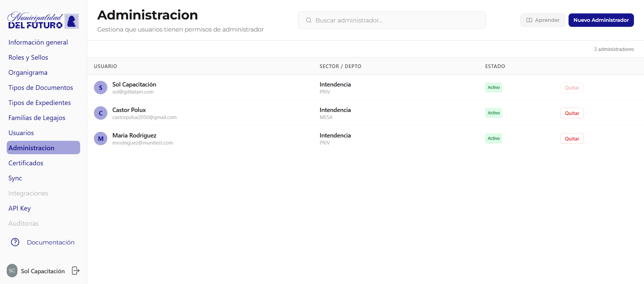Select Certificados in the sidebar
Image resolution: width=644 pixels, height=284 pixels.
coord(26,163)
